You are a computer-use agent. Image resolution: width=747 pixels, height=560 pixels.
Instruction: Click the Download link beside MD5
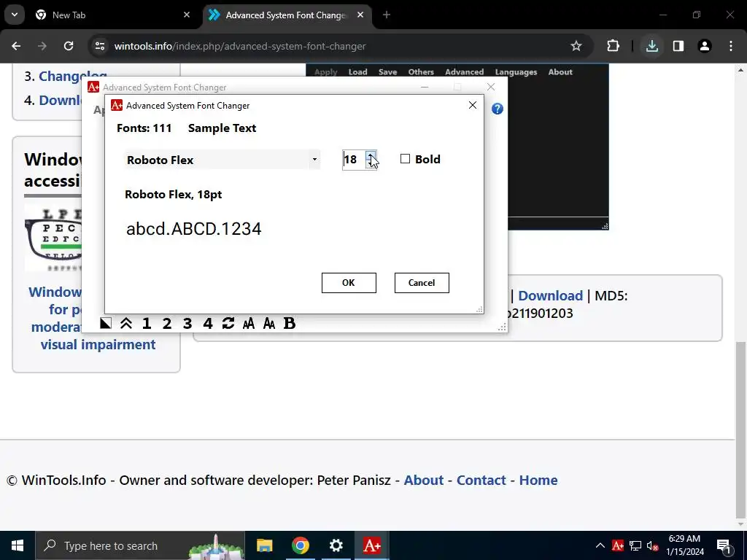click(550, 296)
